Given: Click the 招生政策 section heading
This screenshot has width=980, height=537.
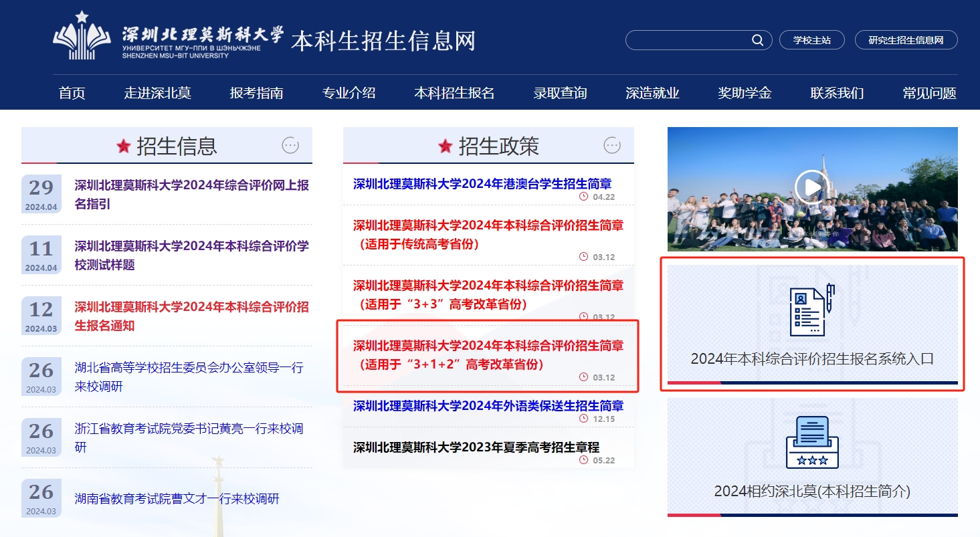Looking at the screenshot, I should (x=498, y=146).
